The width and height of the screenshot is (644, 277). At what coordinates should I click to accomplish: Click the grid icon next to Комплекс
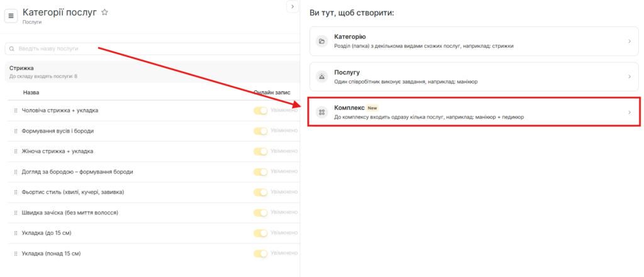322,112
